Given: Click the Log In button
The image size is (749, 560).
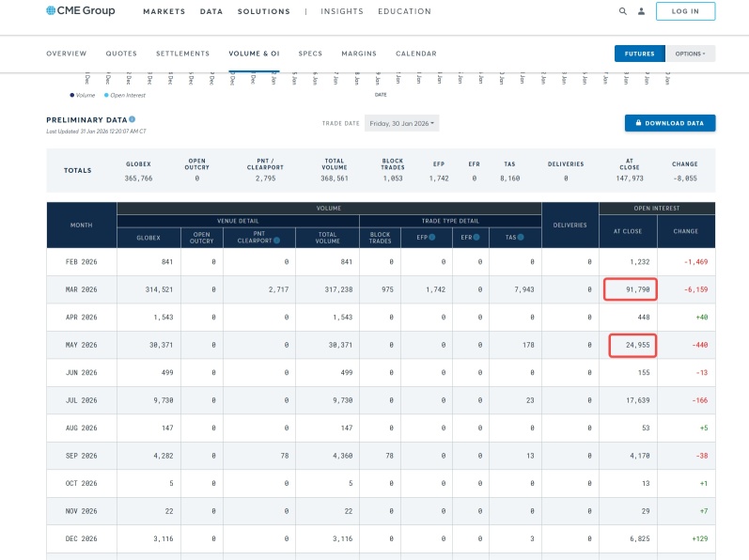Looking at the screenshot, I should tap(685, 11).
